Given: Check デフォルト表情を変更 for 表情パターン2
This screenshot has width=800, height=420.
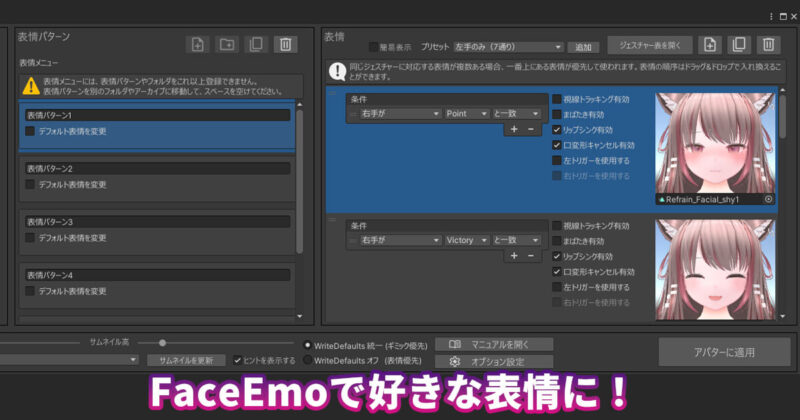Looking at the screenshot, I should pyautogui.click(x=30, y=184).
